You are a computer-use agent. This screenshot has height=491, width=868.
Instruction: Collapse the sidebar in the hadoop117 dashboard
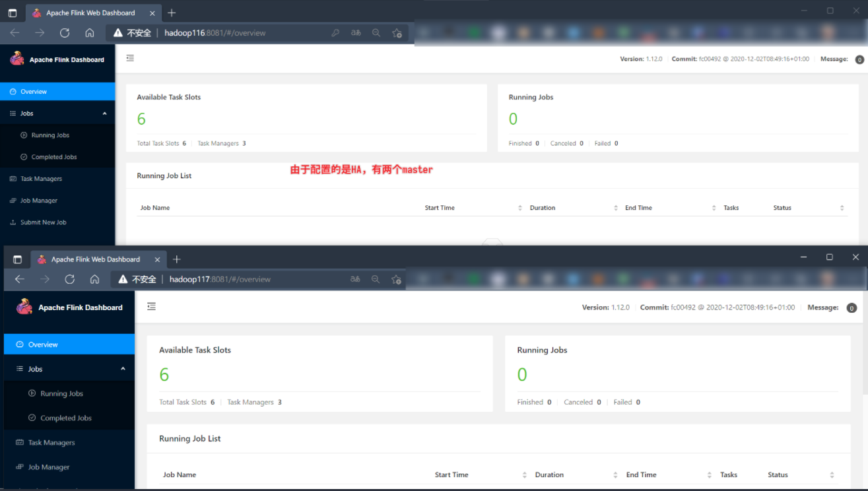pyautogui.click(x=152, y=306)
